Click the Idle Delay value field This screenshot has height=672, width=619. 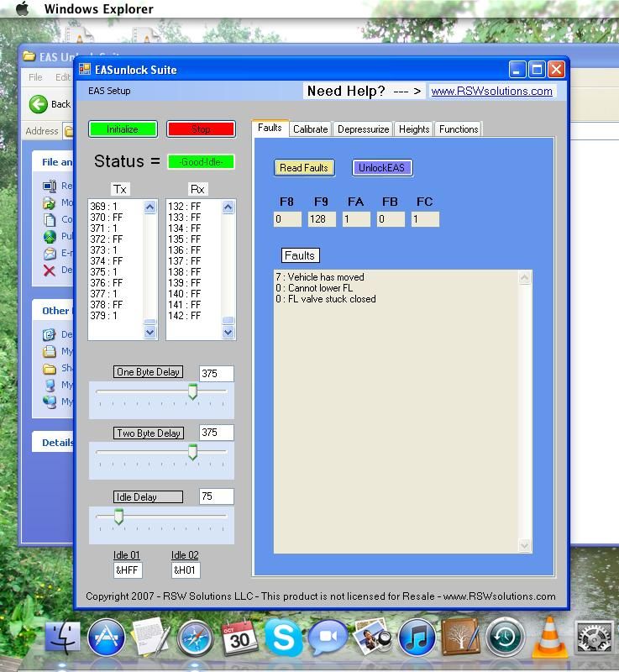217,496
